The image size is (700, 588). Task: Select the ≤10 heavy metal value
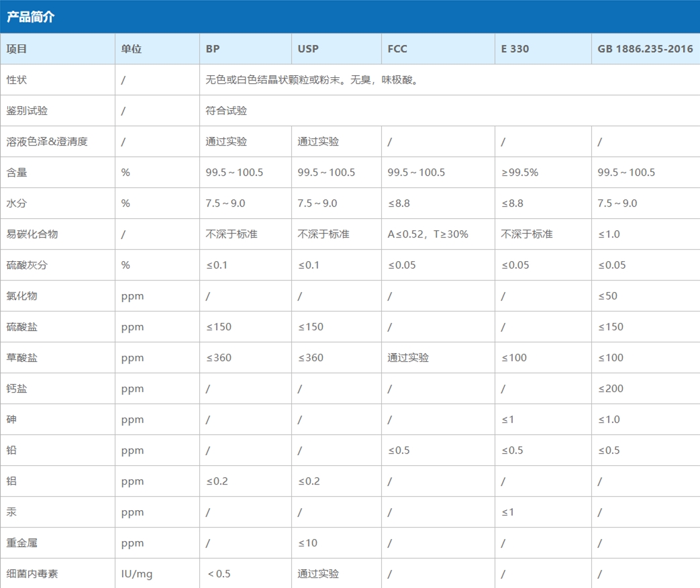point(307,543)
